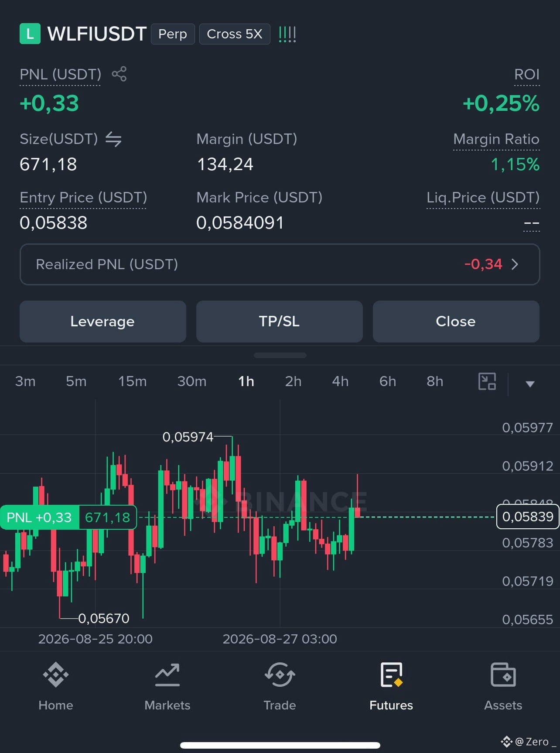Tap the PNL +0,33 position marker on chart
This screenshot has height=753, width=560.
tap(68, 517)
